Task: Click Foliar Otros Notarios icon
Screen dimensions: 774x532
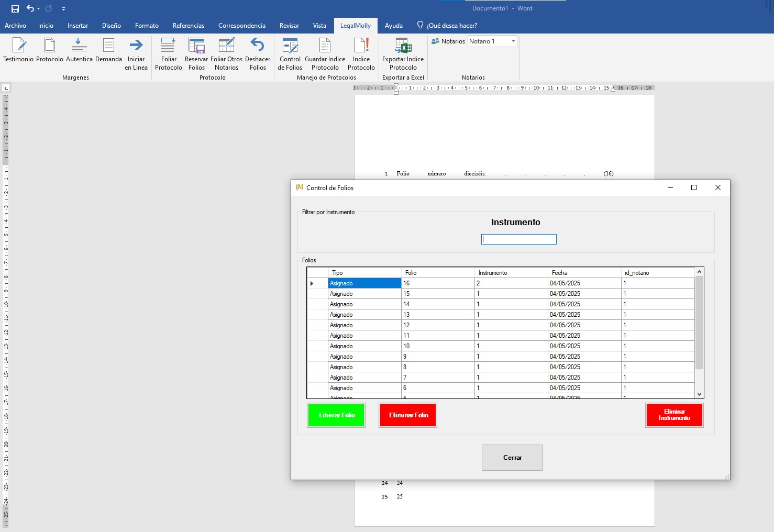Action: coord(226,46)
